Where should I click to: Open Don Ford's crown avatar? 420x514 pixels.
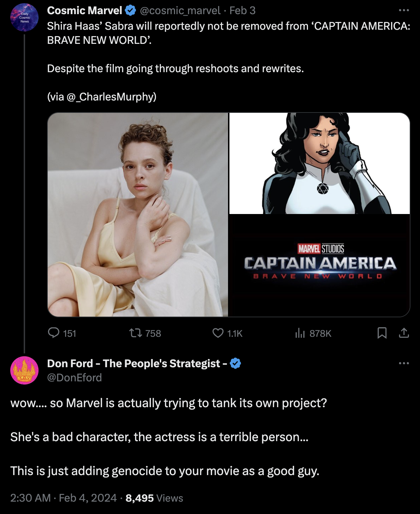(24, 370)
